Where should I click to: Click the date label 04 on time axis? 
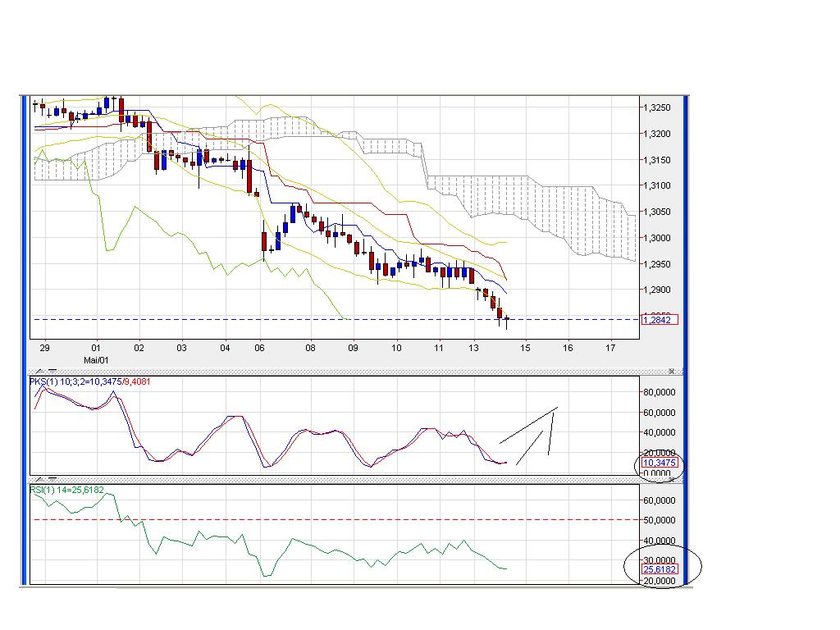point(225,348)
